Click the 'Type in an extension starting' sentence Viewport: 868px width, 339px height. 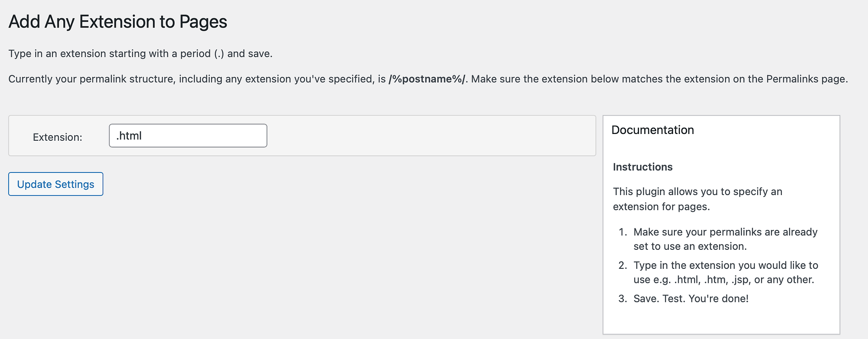pyautogui.click(x=140, y=53)
